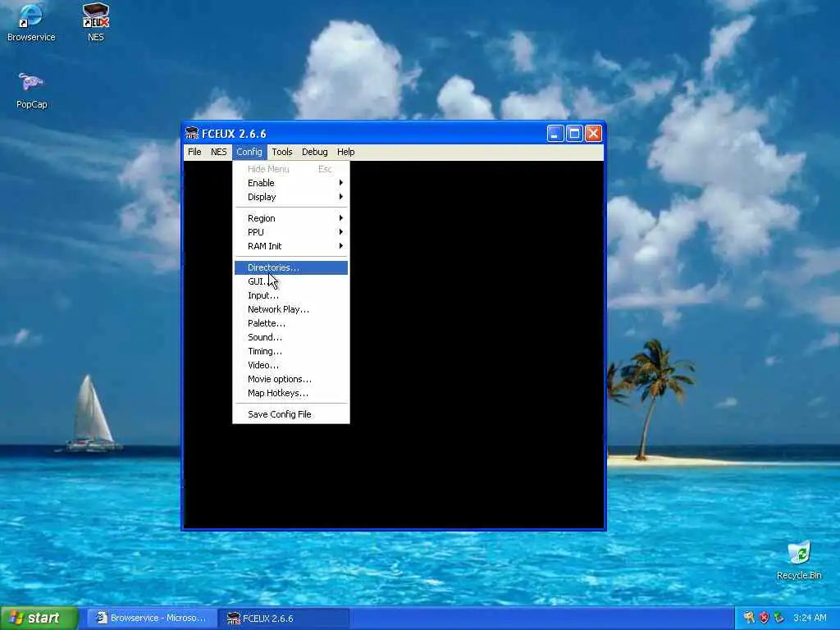This screenshot has width=840, height=630.
Task: Maximize the FCEUX window
Action: (574, 134)
